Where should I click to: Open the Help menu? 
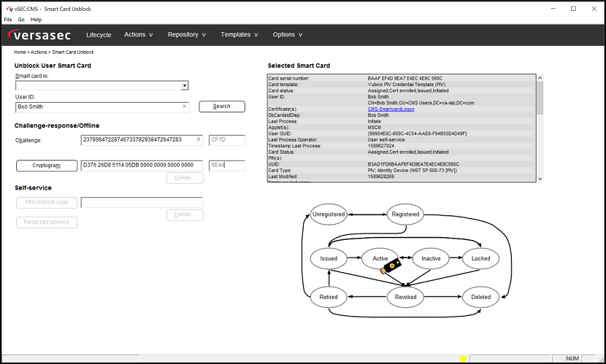[36, 19]
